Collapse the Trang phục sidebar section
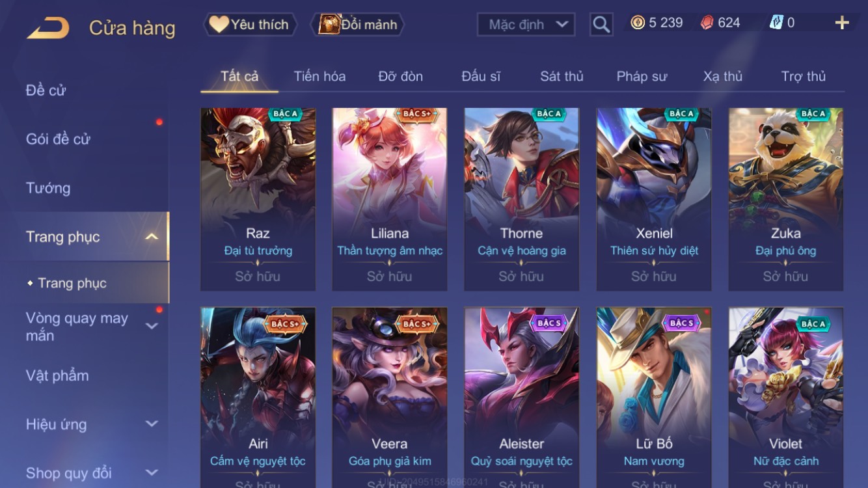The image size is (868, 488). (152, 237)
